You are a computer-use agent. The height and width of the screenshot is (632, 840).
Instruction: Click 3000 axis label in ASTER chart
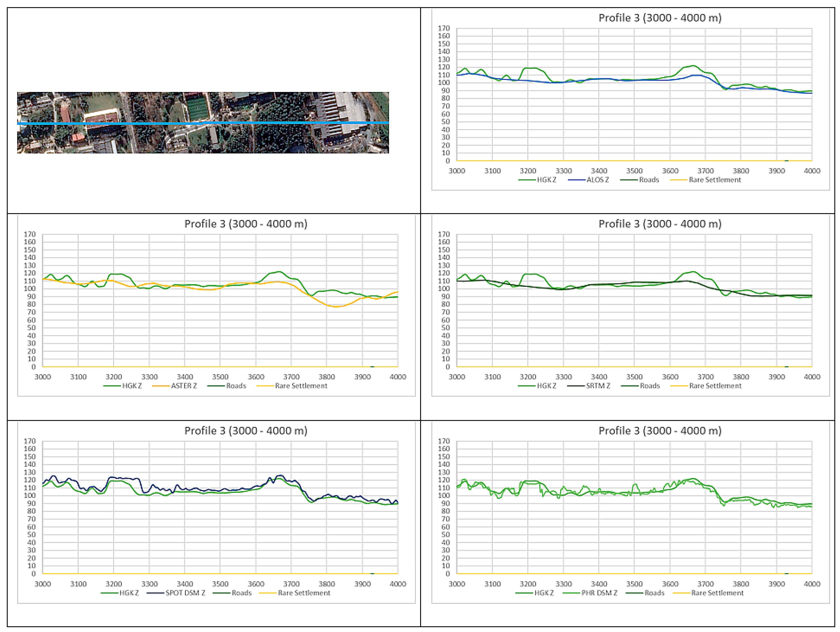(43, 377)
